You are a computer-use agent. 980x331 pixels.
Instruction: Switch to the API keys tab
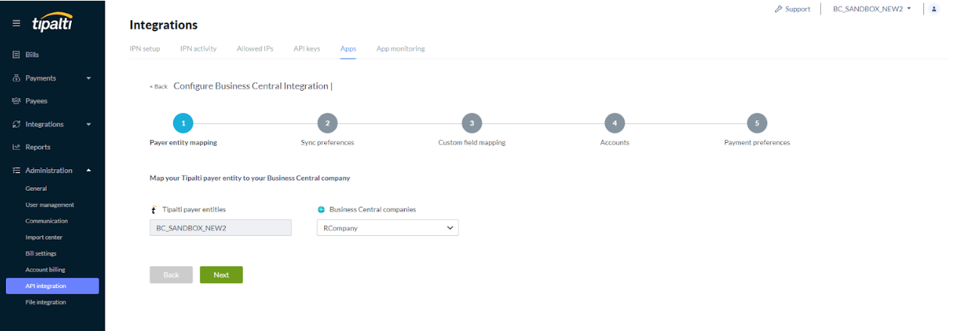coord(307,49)
